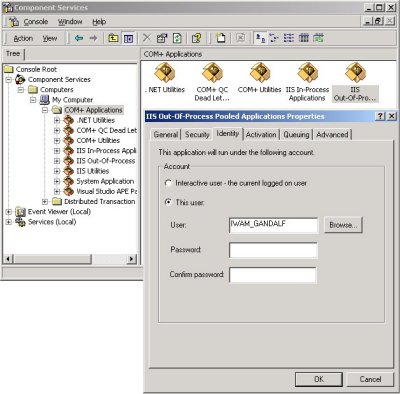Select the .NET Utilities application icon

click(x=165, y=72)
